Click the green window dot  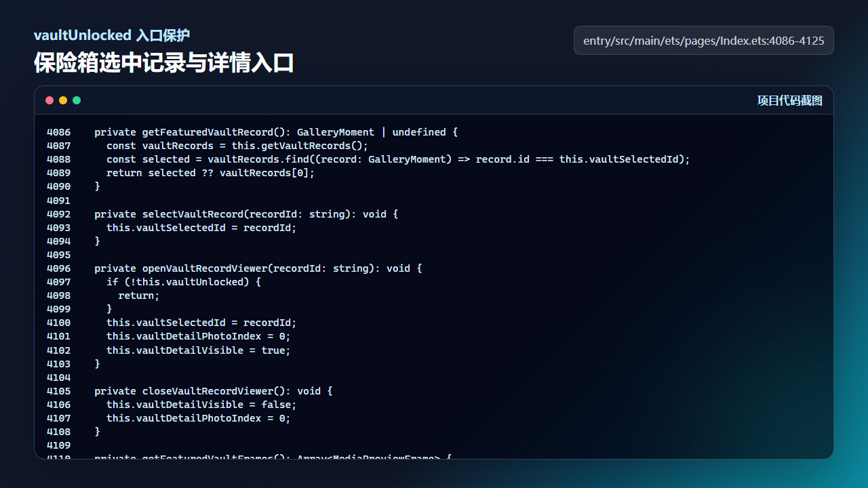point(77,100)
